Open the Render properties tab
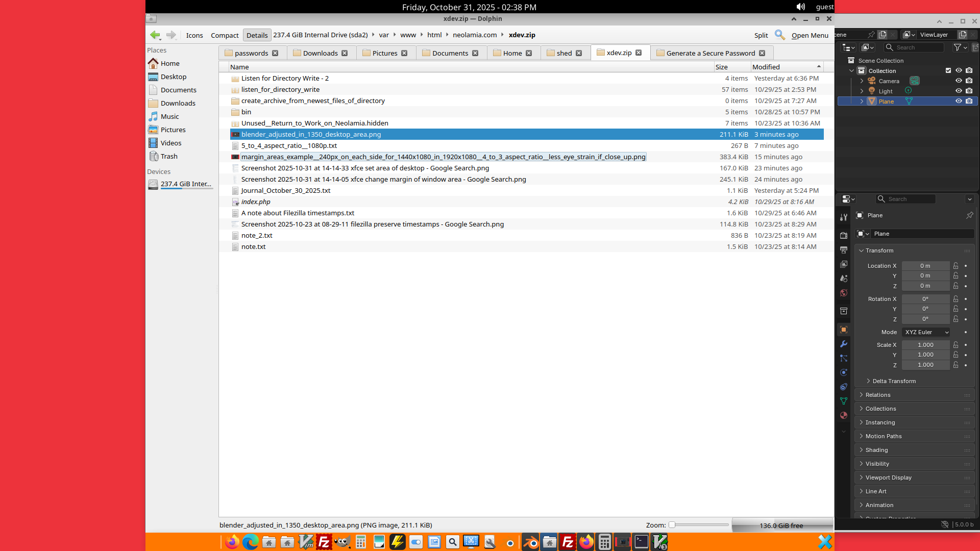The height and width of the screenshot is (551, 980). pos(844,235)
